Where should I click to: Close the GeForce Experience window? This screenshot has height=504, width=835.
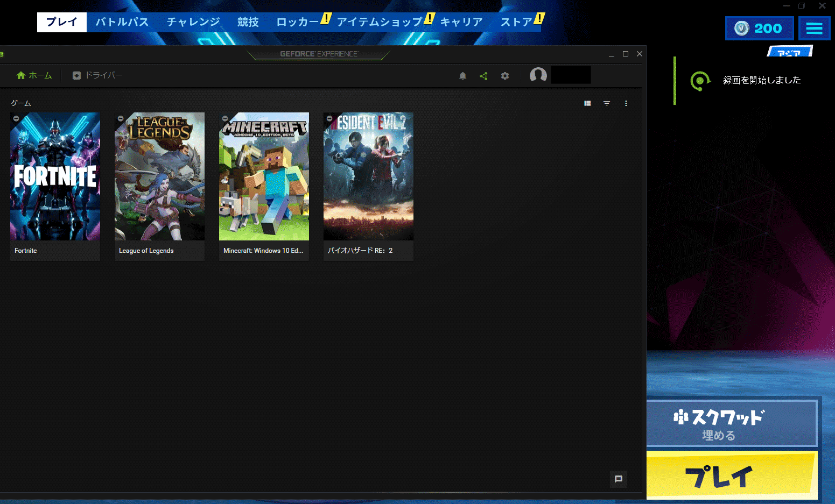tap(640, 54)
